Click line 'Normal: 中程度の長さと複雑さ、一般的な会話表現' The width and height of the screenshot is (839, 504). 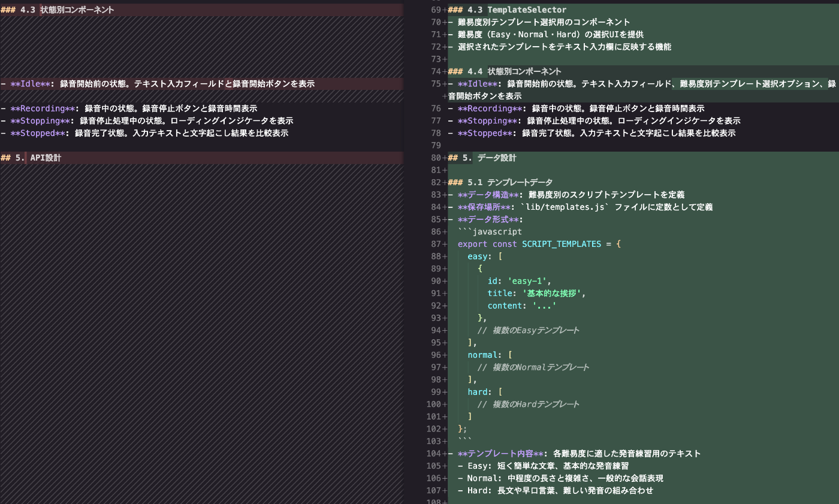click(x=560, y=478)
